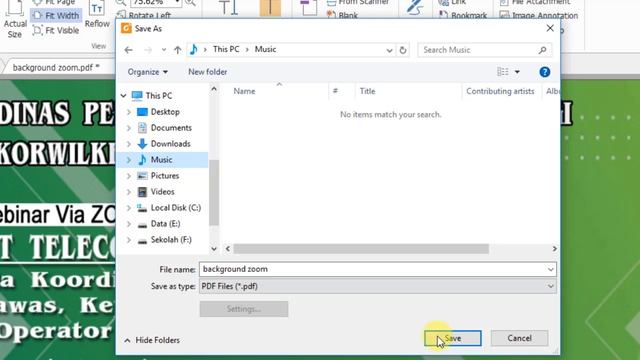Close the Save As dialog
Image resolution: width=640 pixels, height=360 pixels.
pyautogui.click(x=550, y=28)
